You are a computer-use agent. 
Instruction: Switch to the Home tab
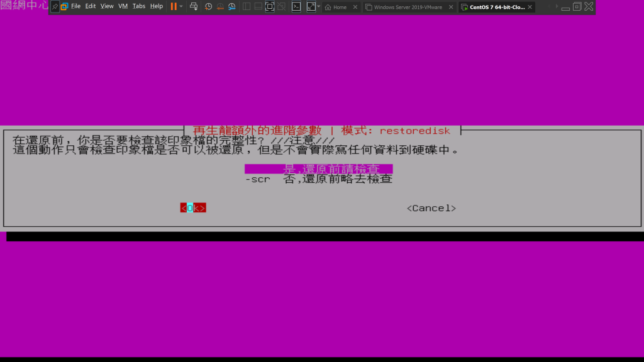[x=340, y=8]
